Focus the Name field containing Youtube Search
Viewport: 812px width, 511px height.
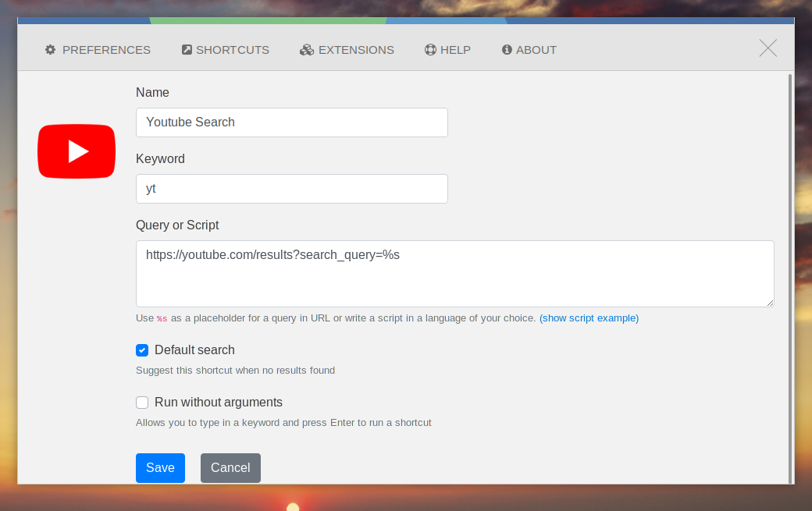pos(292,122)
